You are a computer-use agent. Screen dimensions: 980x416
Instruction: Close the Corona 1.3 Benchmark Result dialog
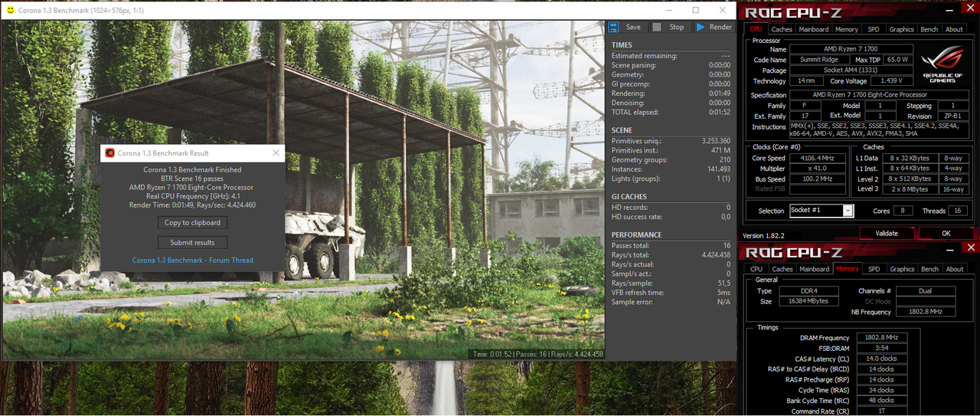pyautogui.click(x=276, y=153)
